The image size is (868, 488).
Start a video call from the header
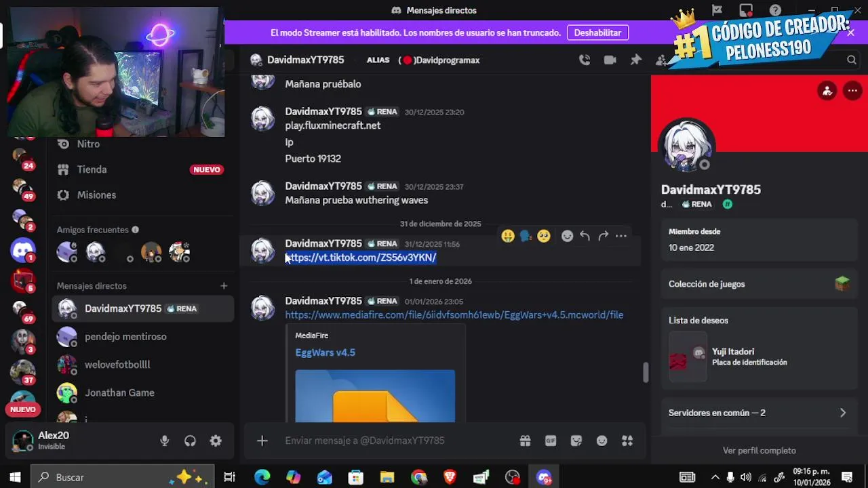(610, 60)
